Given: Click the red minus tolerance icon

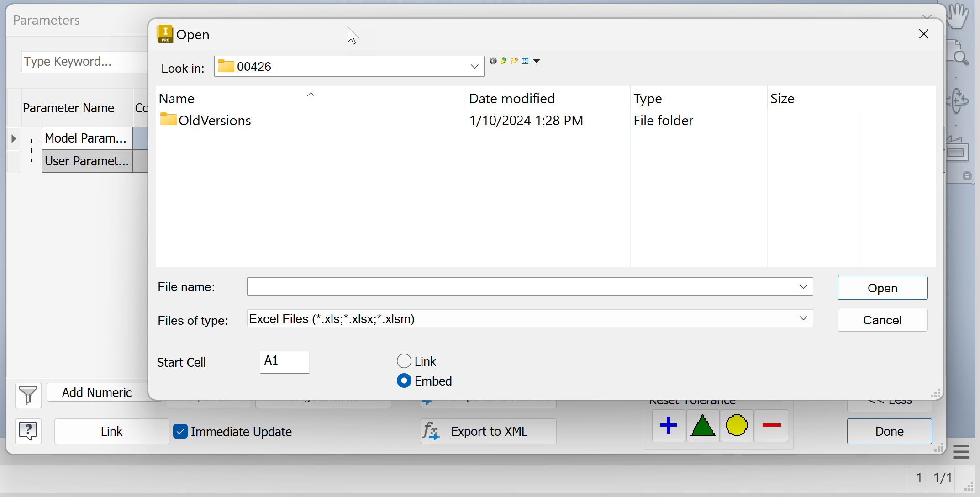Looking at the screenshot, I should coord(771,425).
